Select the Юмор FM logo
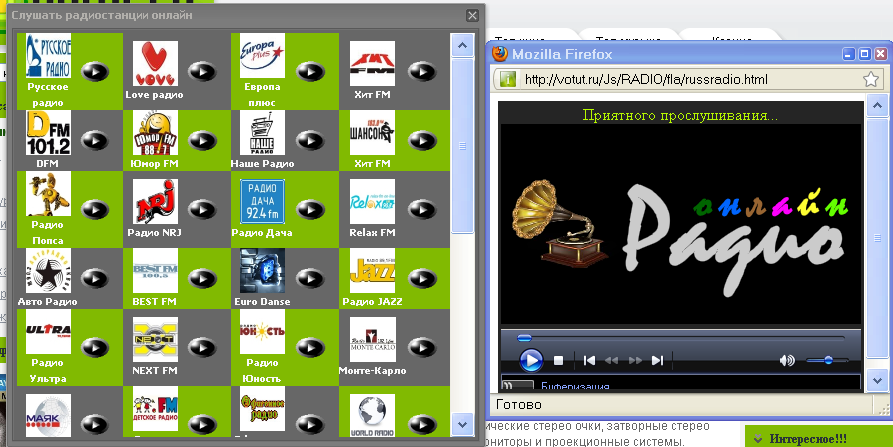 (155, 133)
